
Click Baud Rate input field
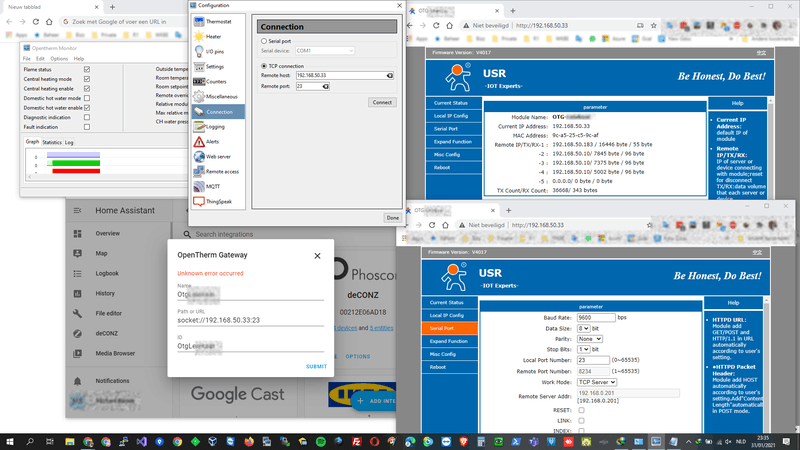click(x=596, y=317)
